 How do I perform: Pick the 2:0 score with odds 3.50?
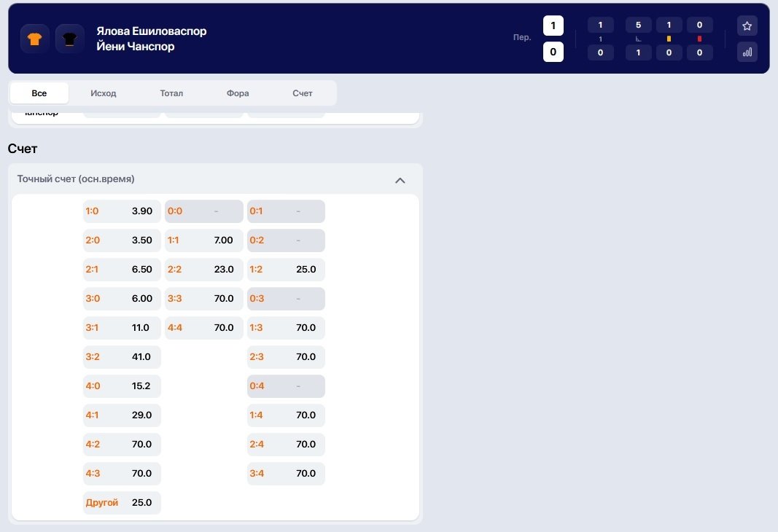pos(122,240)
